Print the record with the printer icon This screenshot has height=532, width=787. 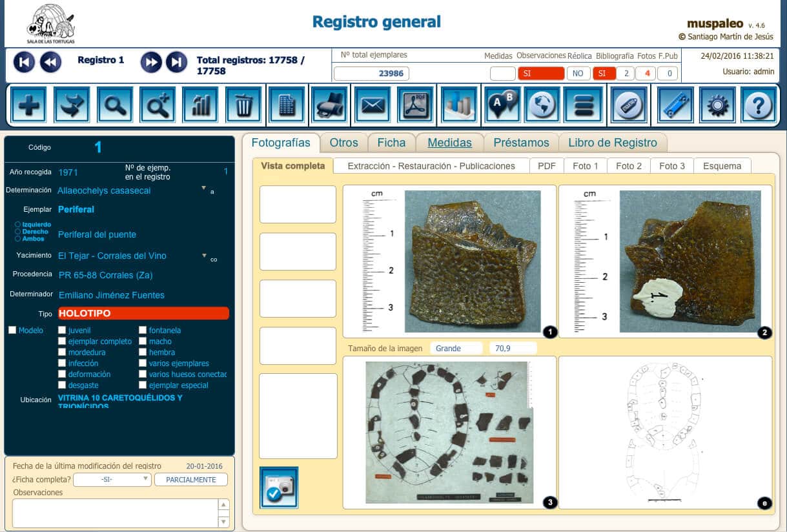point(329,105)
